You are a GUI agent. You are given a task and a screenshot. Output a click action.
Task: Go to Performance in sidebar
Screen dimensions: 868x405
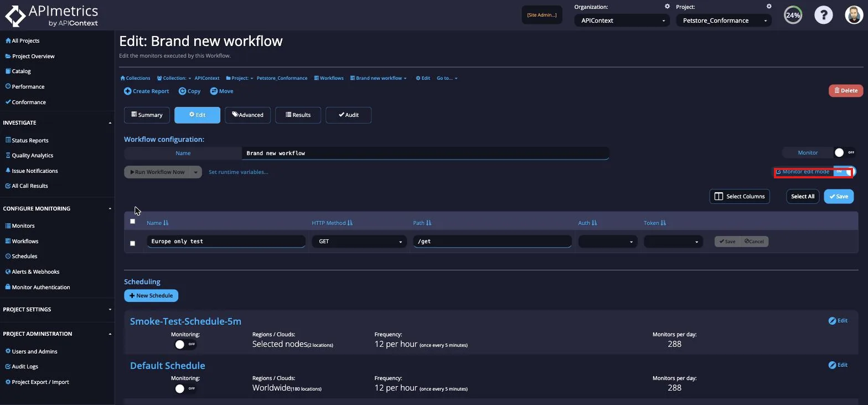point(24,86)
